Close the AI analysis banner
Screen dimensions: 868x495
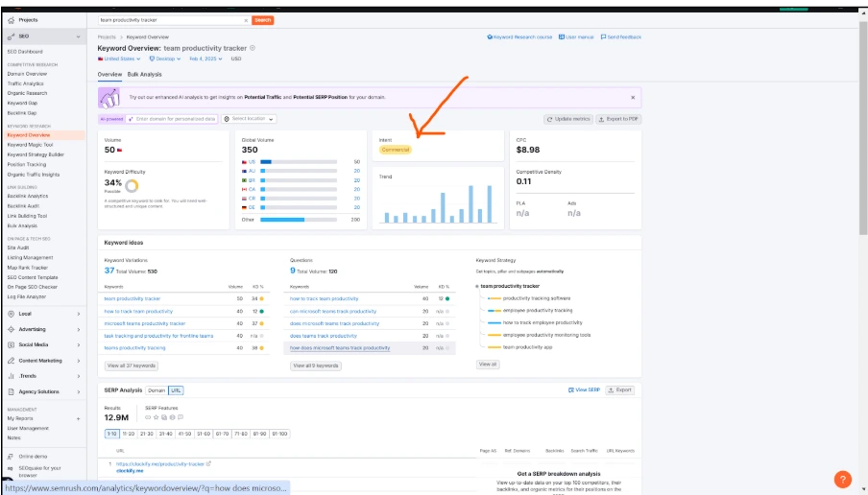[633, 97]
